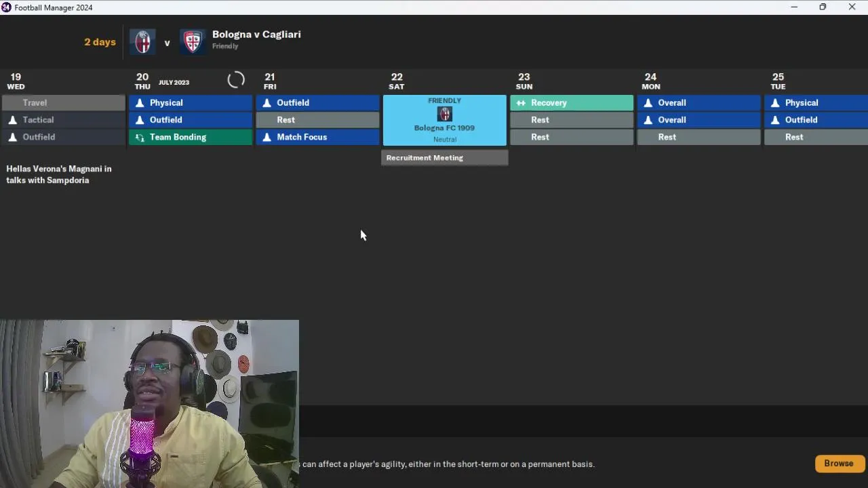Select Friday 21 Rest slot
This screenshot has height=488, width=868.
pyautogui.click(x=317, y=120)
